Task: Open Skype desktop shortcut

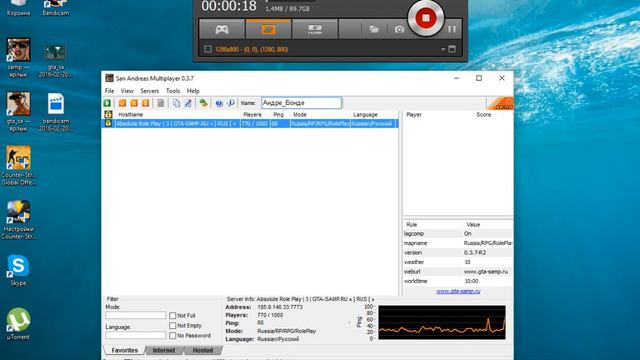Action: pos(18,270)
